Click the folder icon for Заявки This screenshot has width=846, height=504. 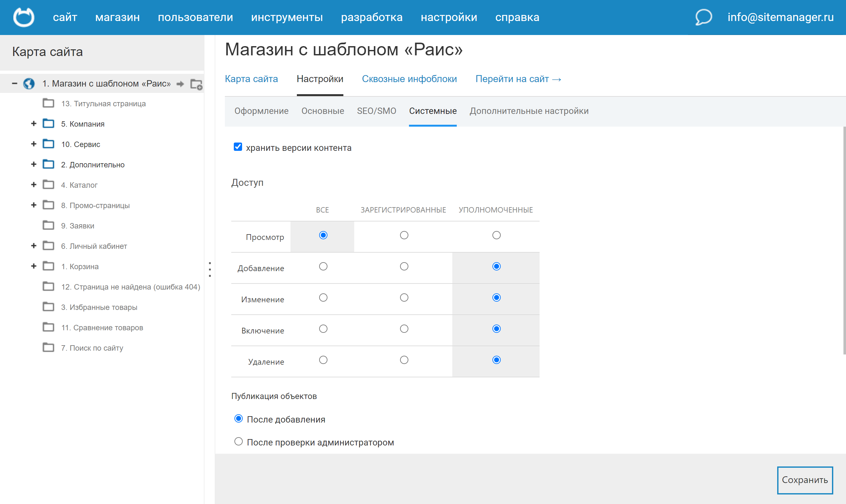(48, 226)
